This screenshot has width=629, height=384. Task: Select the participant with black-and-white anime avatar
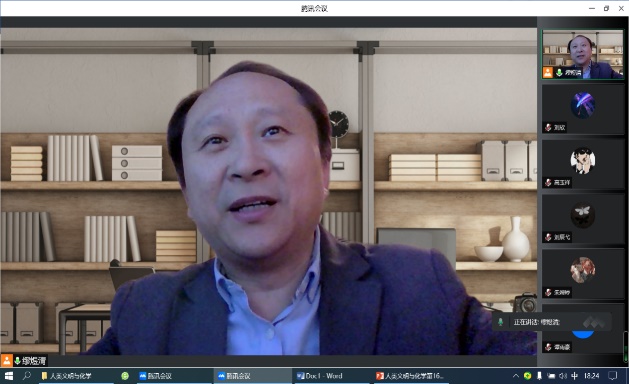coord(582,164)
